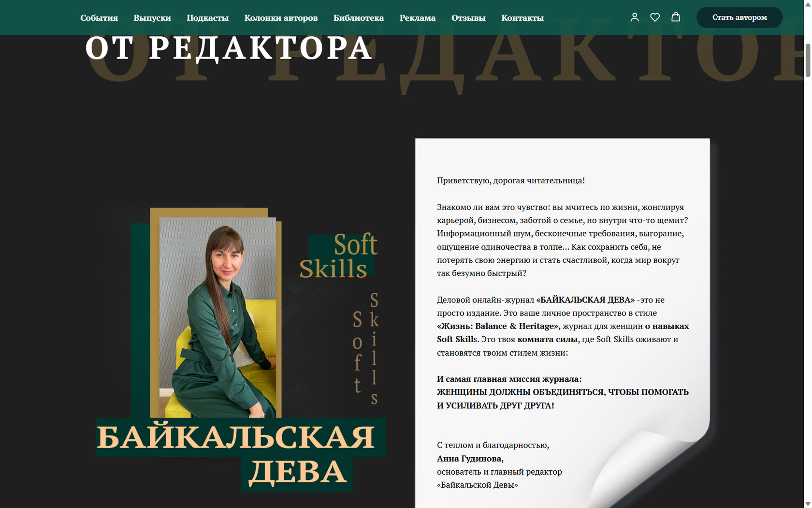Navigate to Колонки авторов
812x508 pixels.
click(281, 18)
